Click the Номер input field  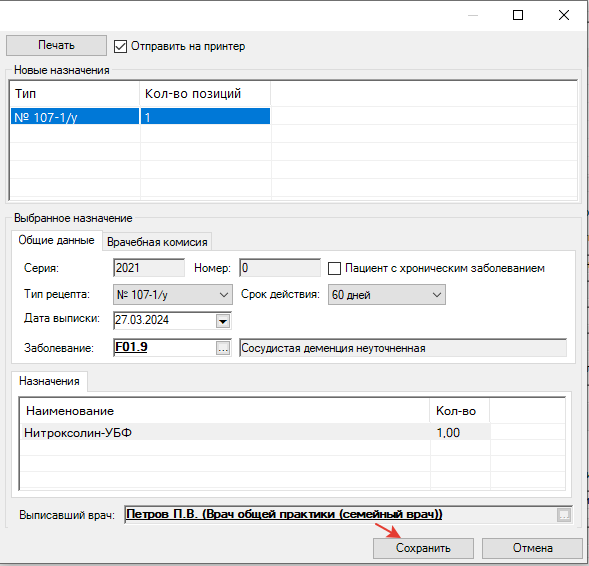point(280,268)
